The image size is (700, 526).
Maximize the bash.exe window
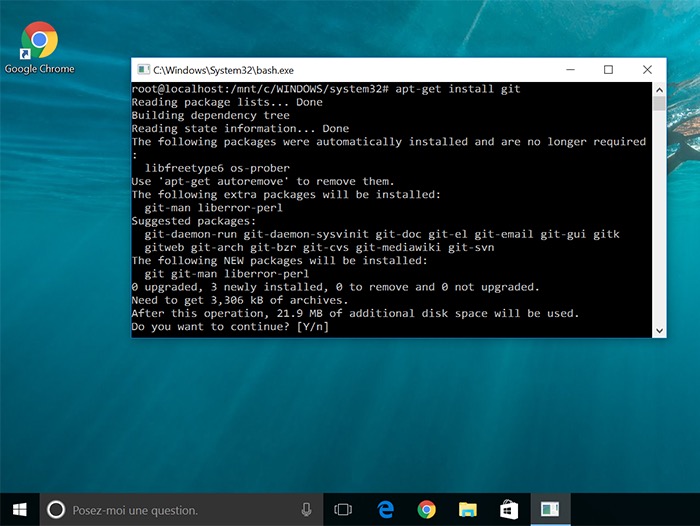coord(608,70)
